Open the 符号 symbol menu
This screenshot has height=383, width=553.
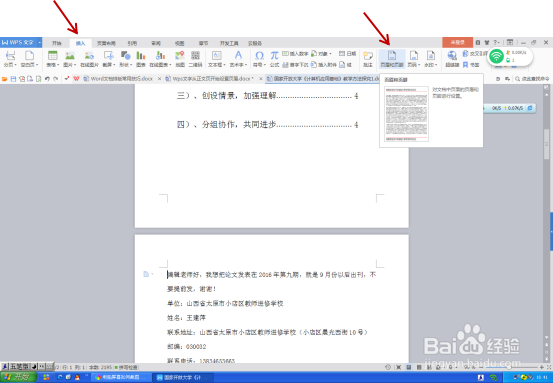point(259,59)
